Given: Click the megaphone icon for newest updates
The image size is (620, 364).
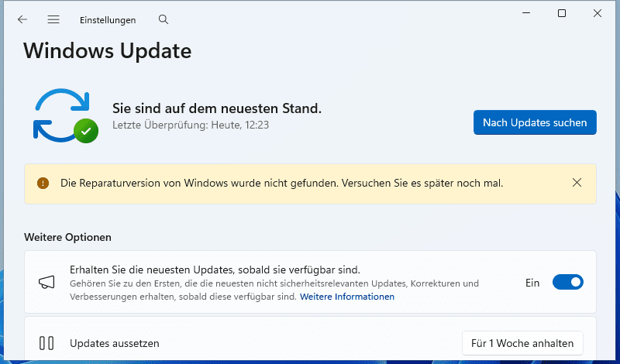Looking at the screenshot, I should point(46,283).
